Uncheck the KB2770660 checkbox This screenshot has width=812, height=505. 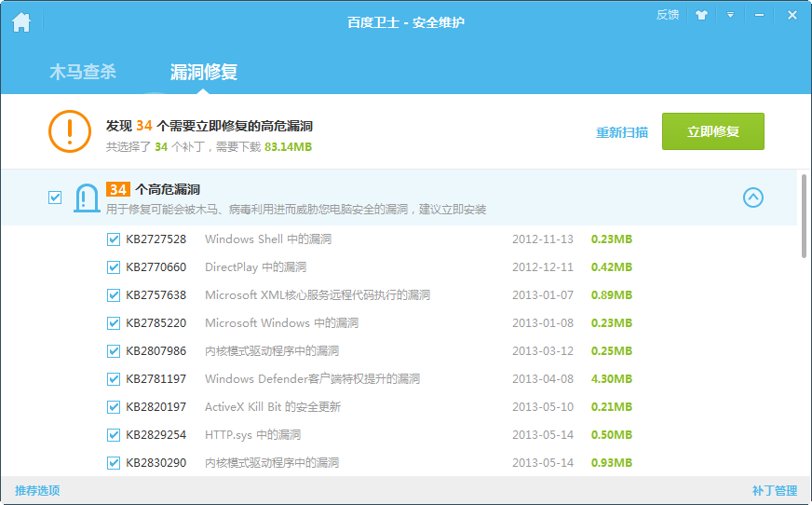pos(114,267)
